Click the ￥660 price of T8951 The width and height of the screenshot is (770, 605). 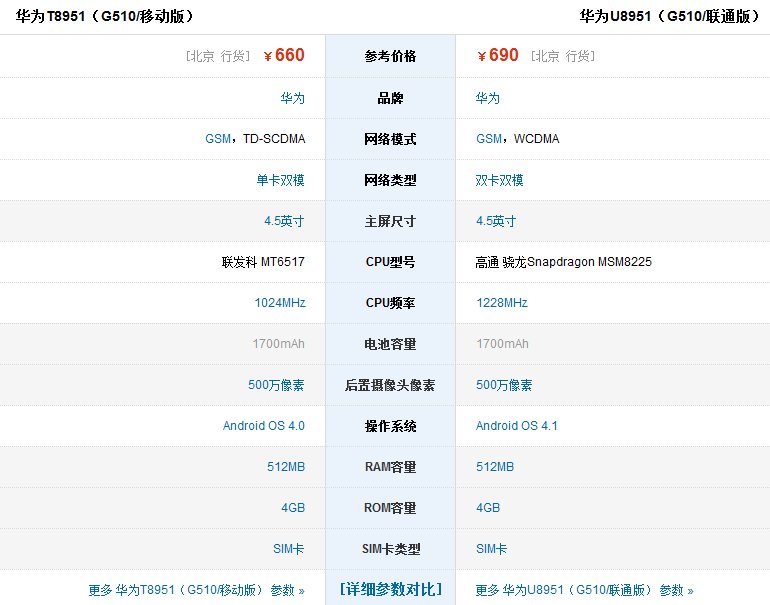(284, 55)
